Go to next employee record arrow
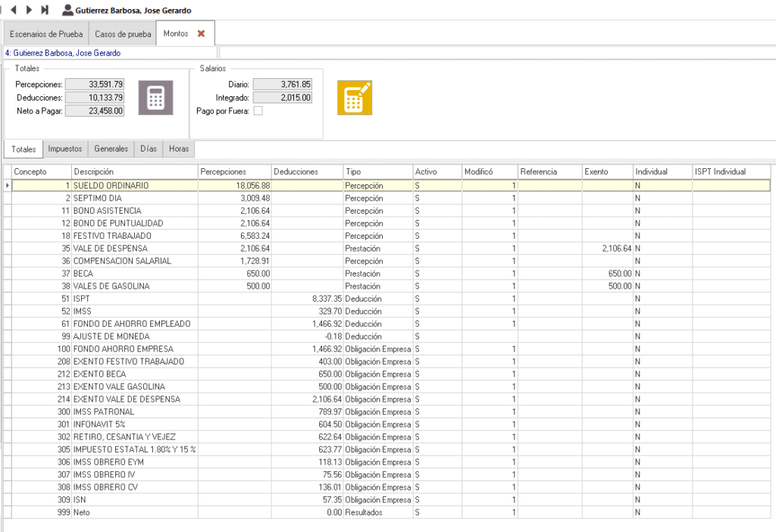776x532 pixels. (30, 11)
